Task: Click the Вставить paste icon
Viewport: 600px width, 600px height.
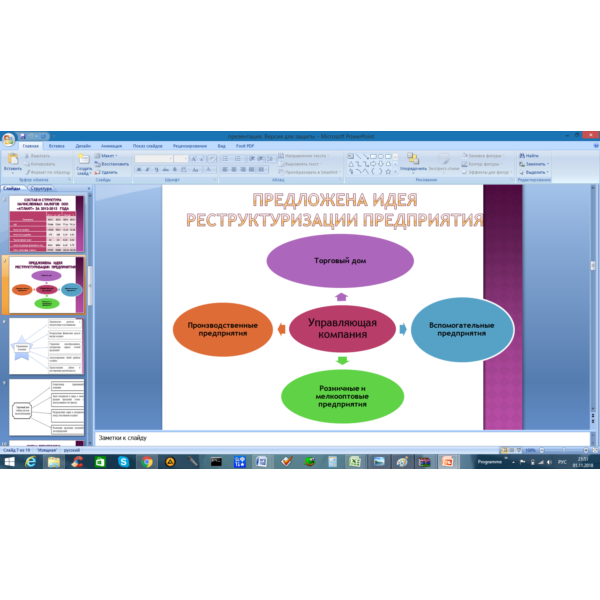Action: 13,159
